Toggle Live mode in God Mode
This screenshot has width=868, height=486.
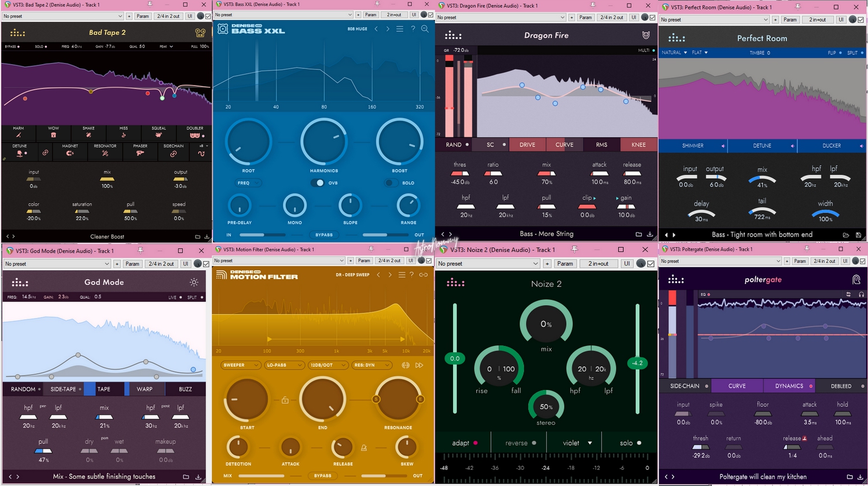[x=181, y=297]
